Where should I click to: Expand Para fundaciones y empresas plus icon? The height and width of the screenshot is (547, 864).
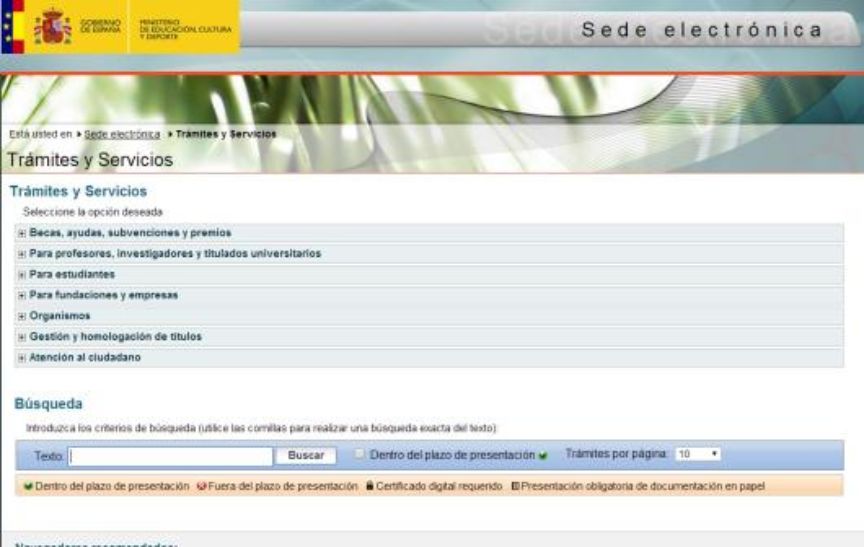tap(22, 296)
